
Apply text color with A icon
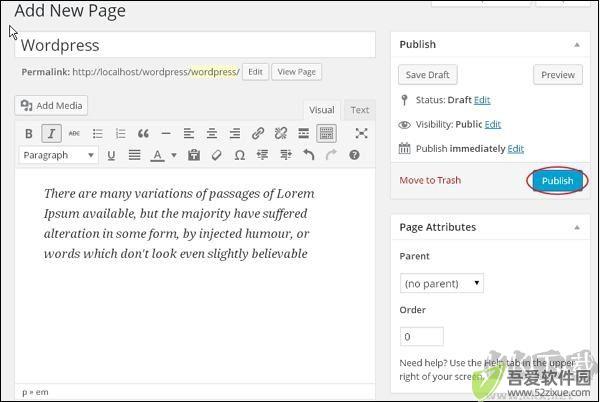point(157,155)
